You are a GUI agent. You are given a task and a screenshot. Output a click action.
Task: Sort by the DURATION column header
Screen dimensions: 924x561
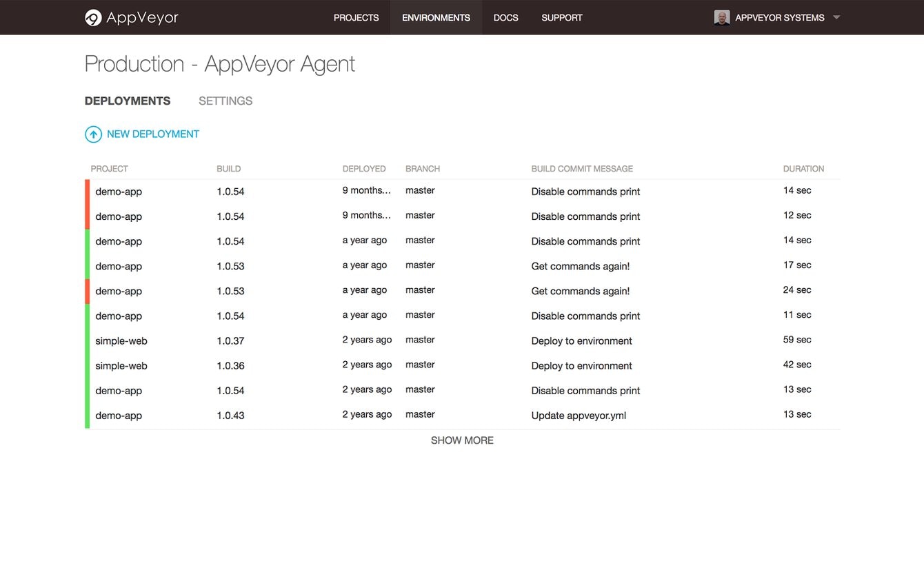pyautogui.click(x=803, y=168)
